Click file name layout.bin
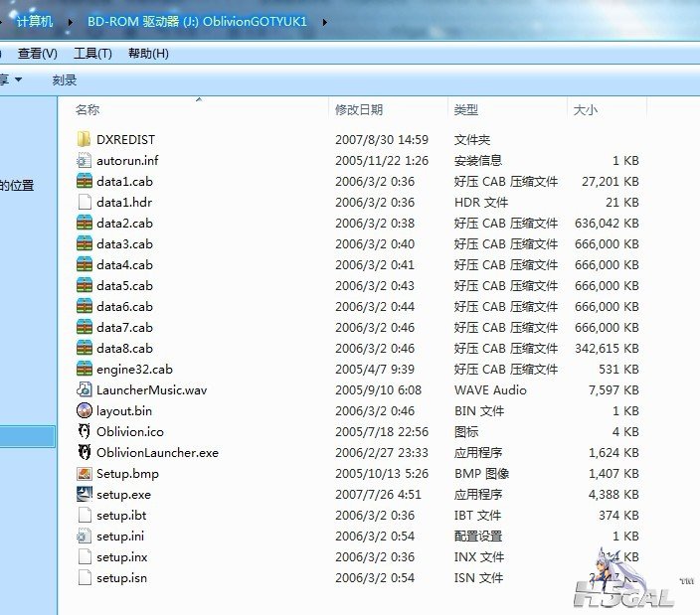The width and height of the screenshot is (700, 615). (124, 410)
